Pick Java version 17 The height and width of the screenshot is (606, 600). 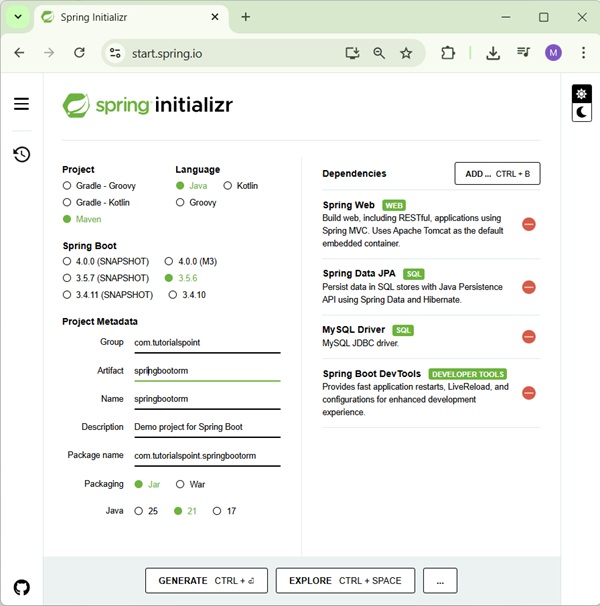point(217,511)
